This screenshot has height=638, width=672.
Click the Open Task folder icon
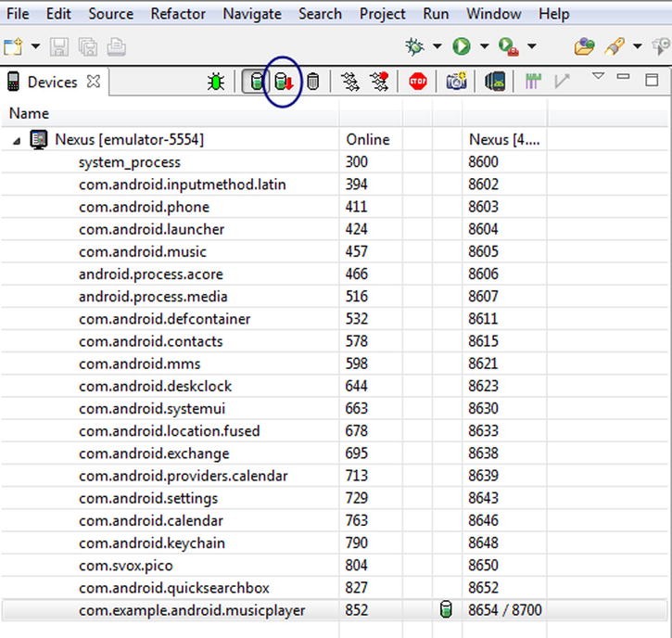pyautogui.click(x=585, y=46)
